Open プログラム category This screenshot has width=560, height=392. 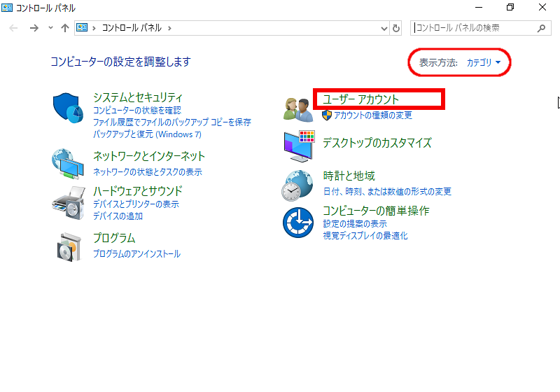[114, 238]
